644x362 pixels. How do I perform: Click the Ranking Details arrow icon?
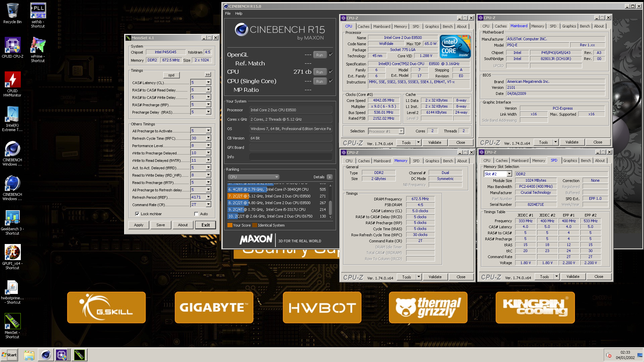[x=329, y=177]
